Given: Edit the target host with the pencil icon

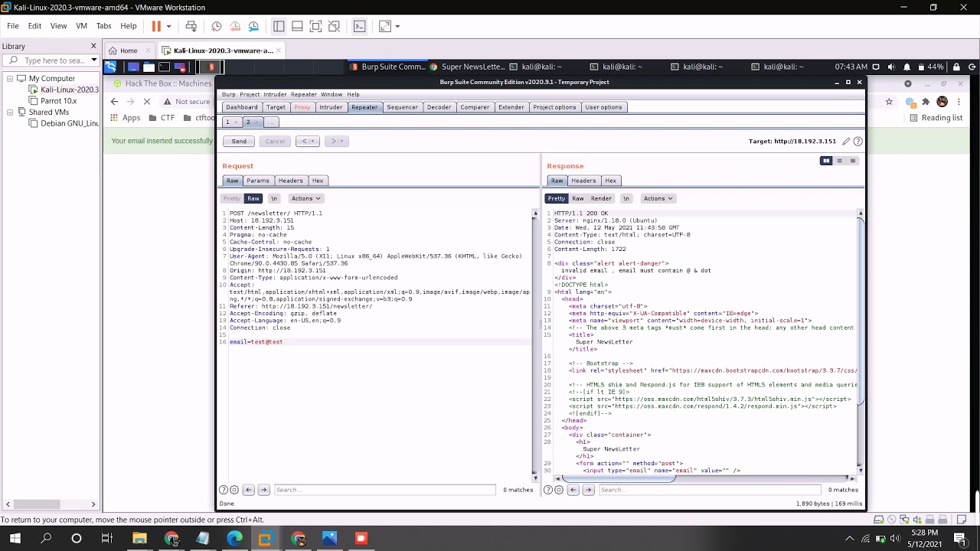Looking at the screenshot, I should [x=846, y=142].
